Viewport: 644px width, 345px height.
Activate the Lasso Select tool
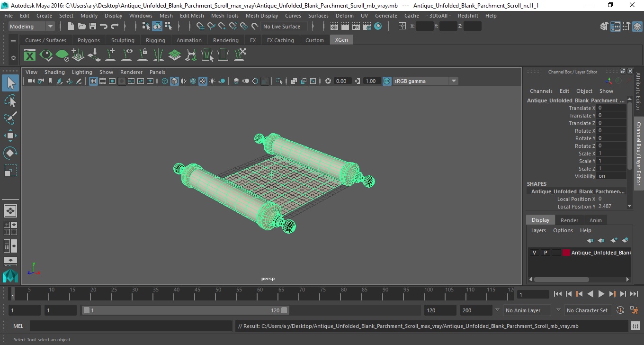(x=10, y=100)
